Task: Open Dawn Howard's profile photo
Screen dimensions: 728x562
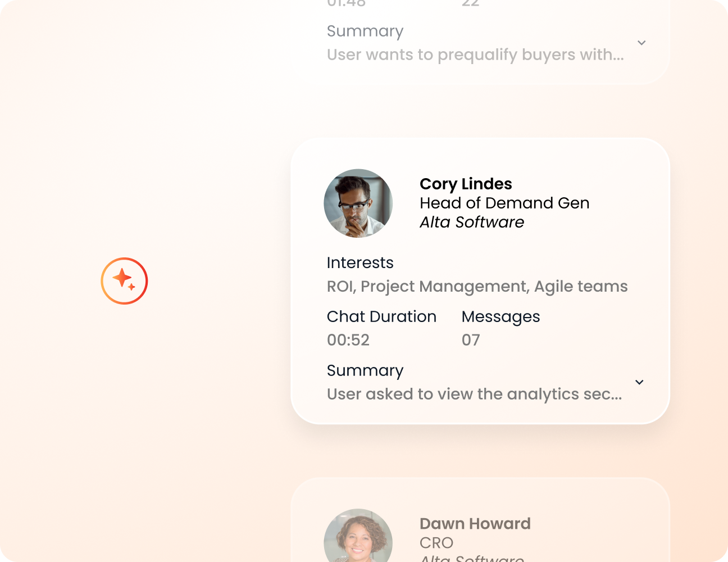Action: pyautogui.click(x=358, y=537)
